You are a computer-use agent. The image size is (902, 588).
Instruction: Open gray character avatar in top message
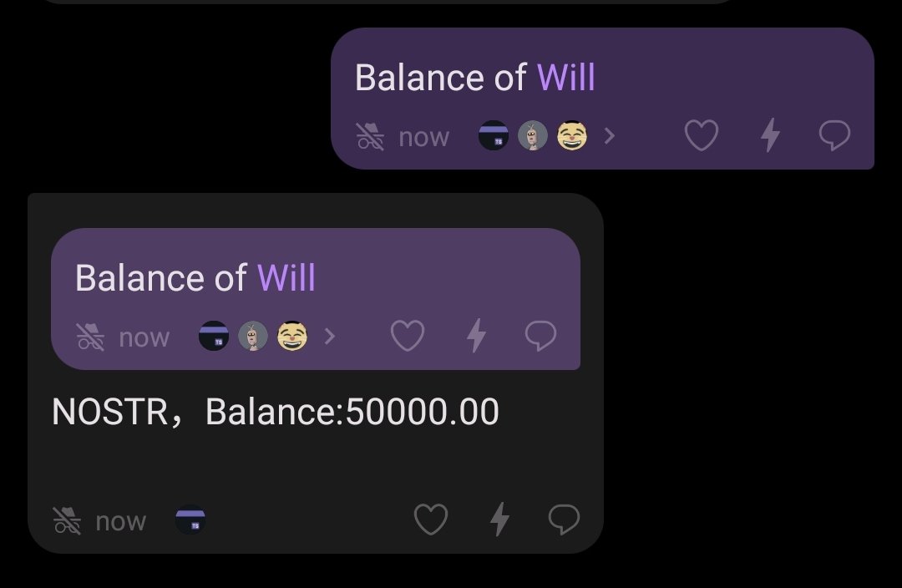click(x=533, y=136)
